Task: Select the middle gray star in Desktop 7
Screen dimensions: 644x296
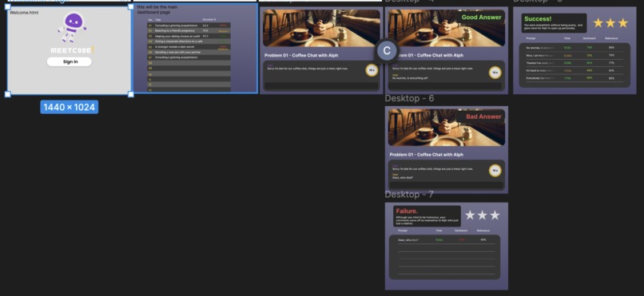Action: (482, 215)
